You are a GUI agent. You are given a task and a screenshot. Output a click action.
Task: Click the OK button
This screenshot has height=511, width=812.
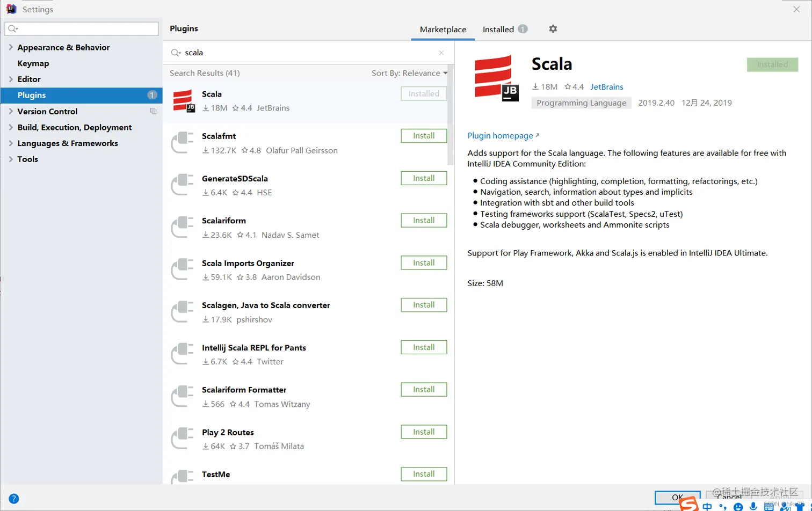click(x=677, y=498)
